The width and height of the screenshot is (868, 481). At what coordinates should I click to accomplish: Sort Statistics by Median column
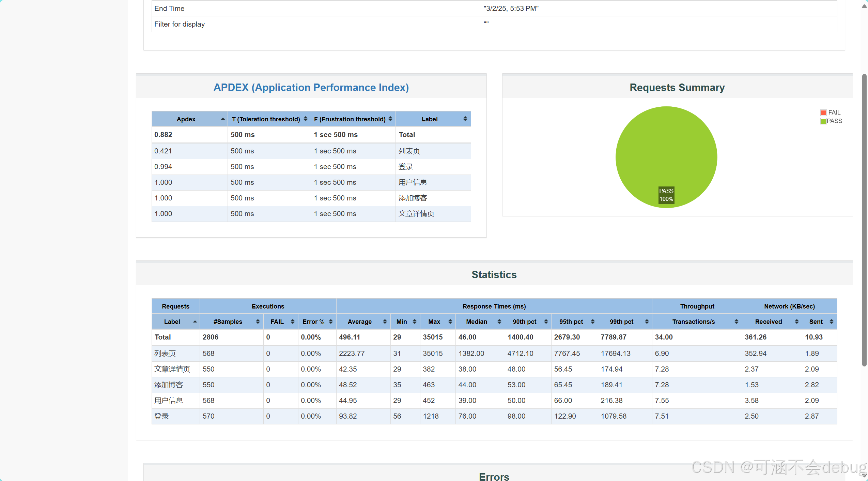pos(499,321)
